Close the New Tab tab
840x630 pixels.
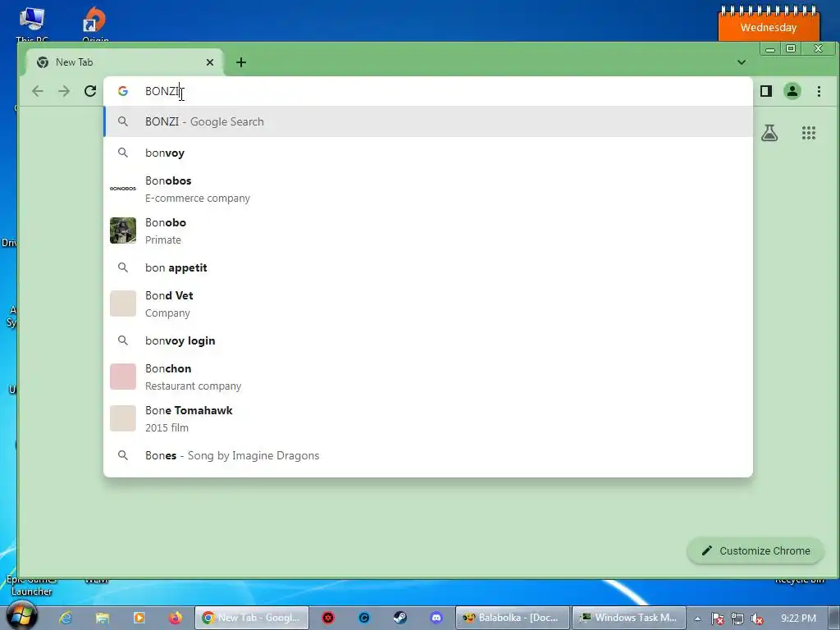(x=210, y=62)
